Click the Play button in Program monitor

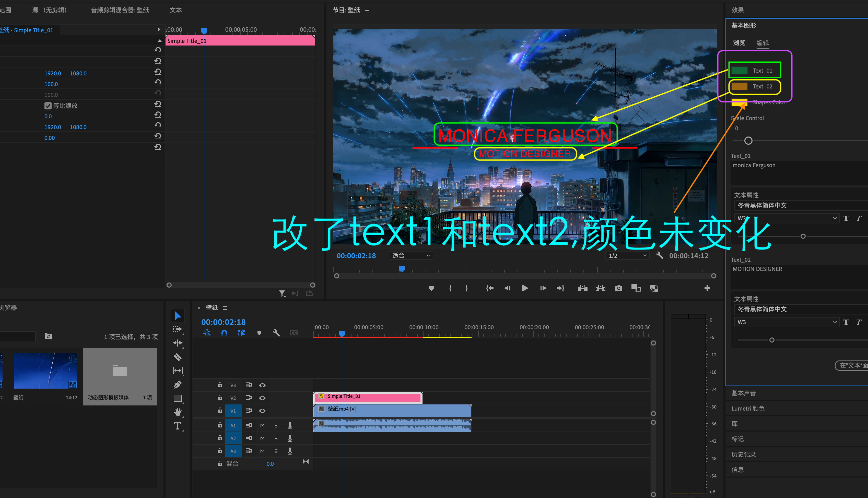click(525, 288)
